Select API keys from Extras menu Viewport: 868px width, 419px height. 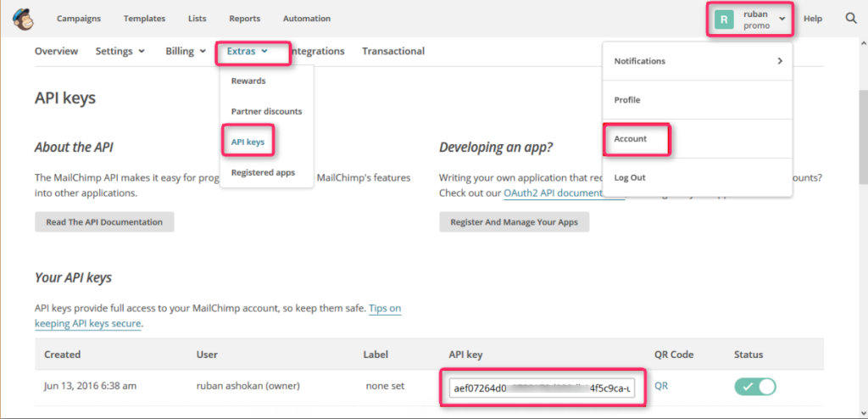pyautogui.click(x=248, y=142)
